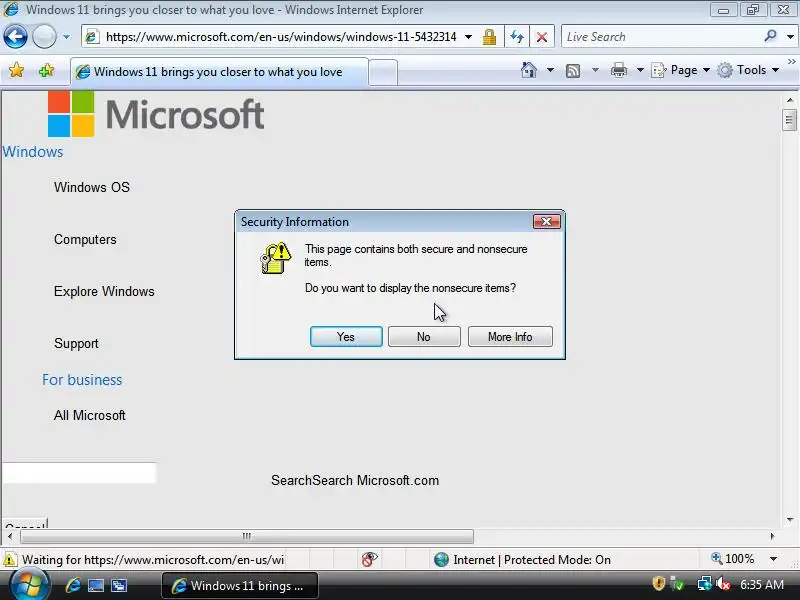Viewport: 800px width, 600px height.
Task: Click Yes to display nonsecure items
Action: tap(346, 337)
